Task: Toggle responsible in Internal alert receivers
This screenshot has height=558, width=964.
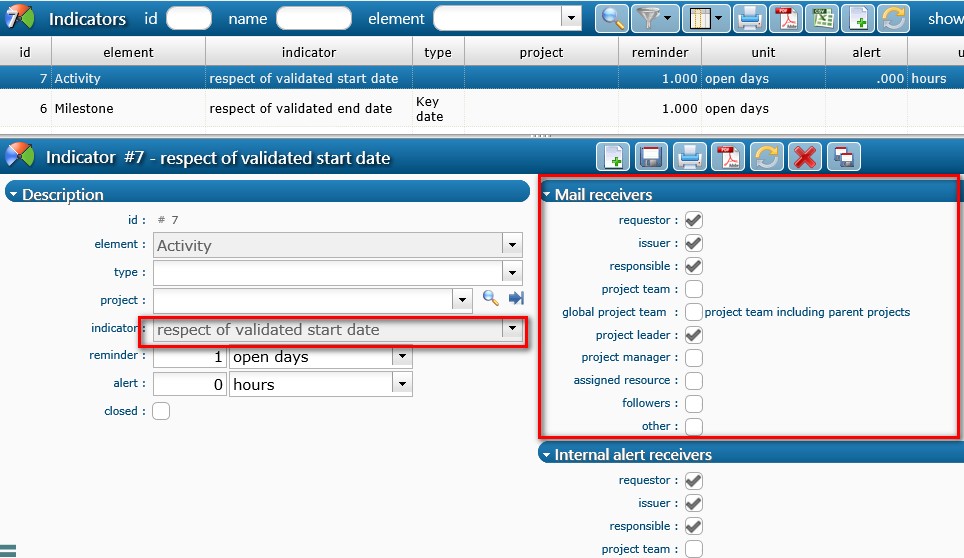Action: pyautogui.click(x=693, y=527)
